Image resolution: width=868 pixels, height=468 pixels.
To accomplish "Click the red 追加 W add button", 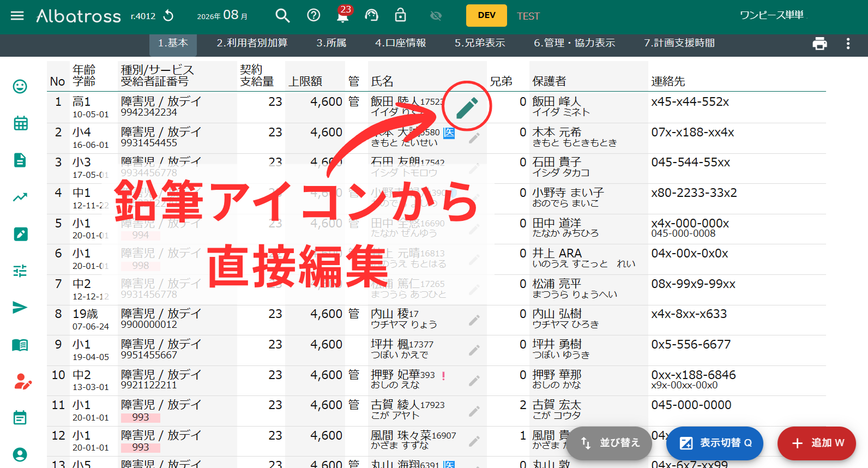I will 817,443.
